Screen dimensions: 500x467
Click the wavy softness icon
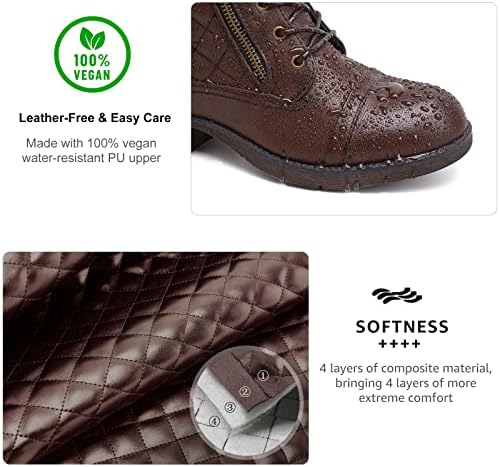tap(397, 296)
